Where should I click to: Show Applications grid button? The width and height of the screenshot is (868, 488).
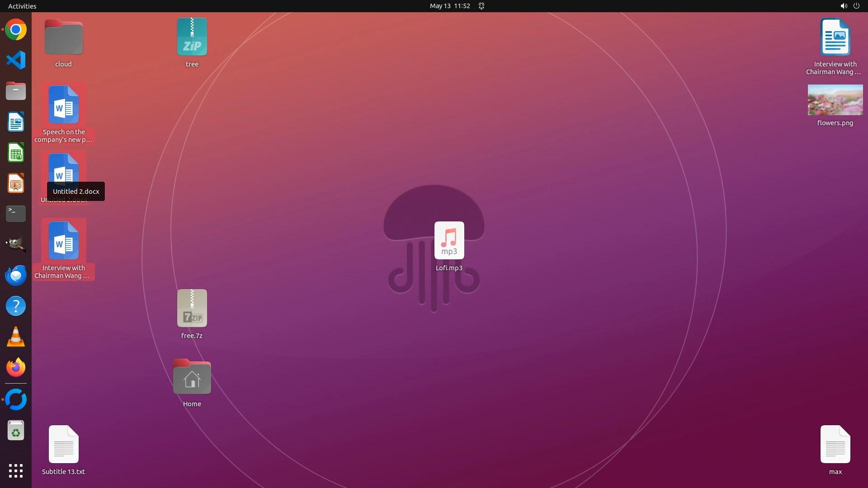[x=16, y=471]
